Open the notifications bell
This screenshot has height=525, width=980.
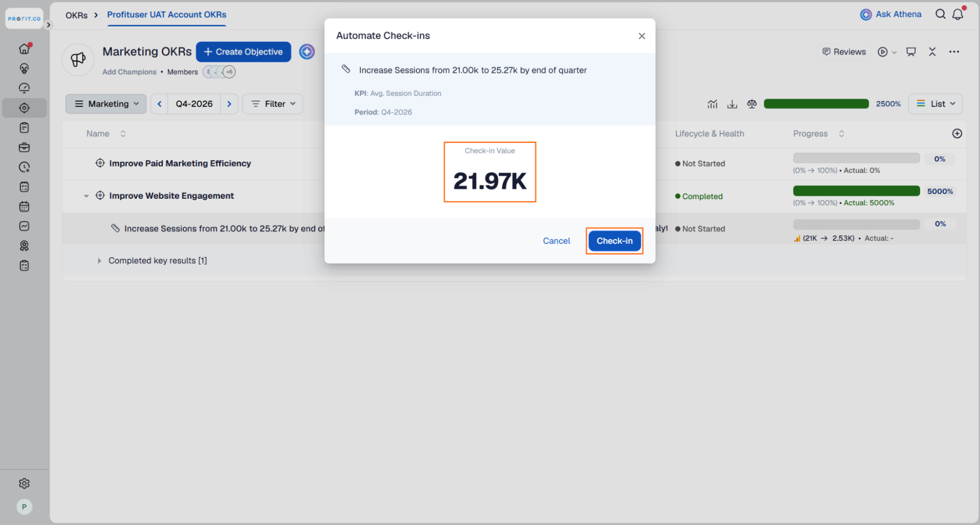(958, 14)
